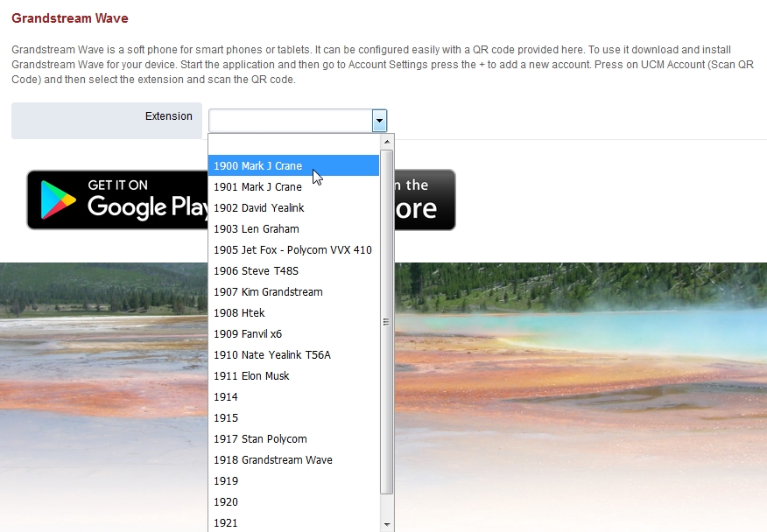Select extension 1900 Mark J Crane

pyautogui.click(x=293, y=165)
